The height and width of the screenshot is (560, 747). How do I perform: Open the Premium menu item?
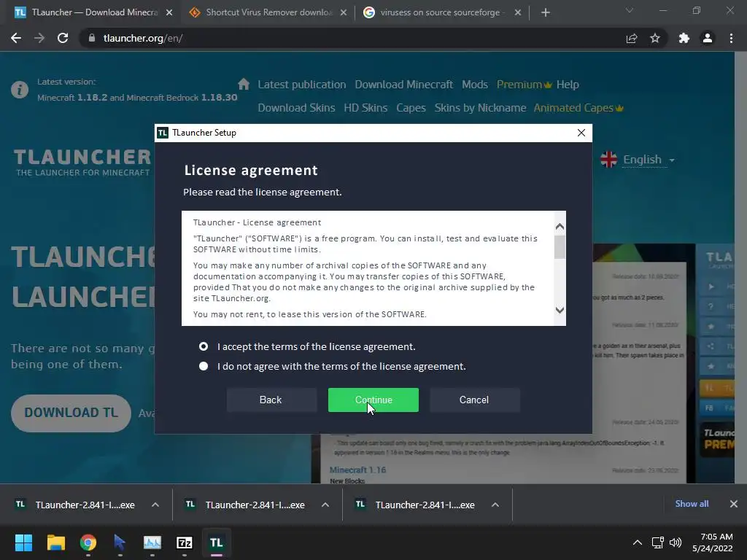524,85
